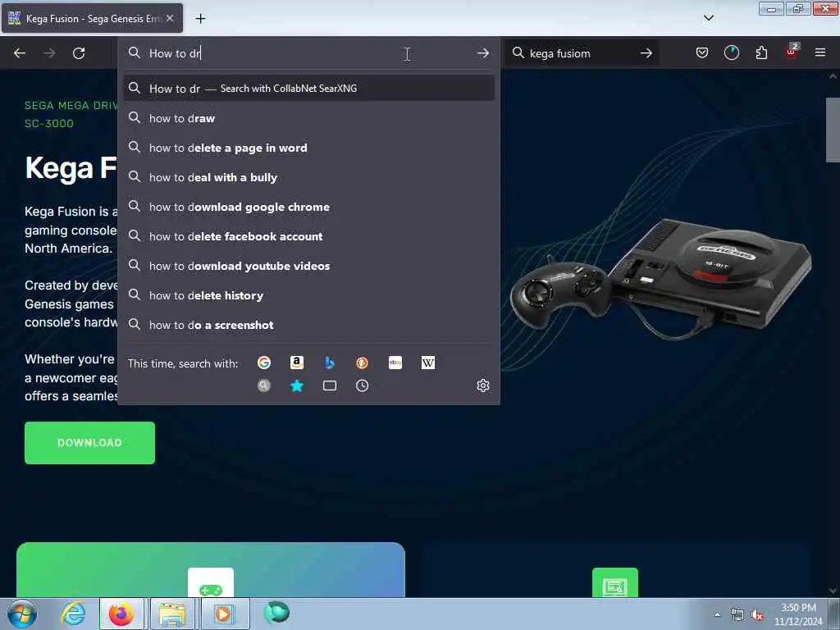Choose suggestion 'how to delete history'

[309, 295]
